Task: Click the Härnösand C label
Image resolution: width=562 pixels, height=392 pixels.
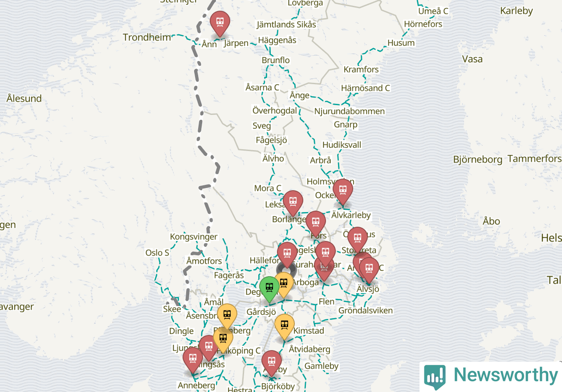Action: [x=366, y=88]
